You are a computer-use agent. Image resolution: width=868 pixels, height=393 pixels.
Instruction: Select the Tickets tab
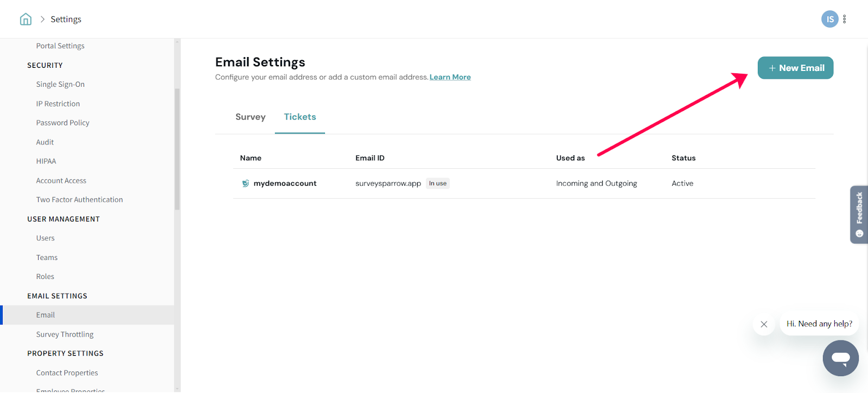[x=300, y=117]
